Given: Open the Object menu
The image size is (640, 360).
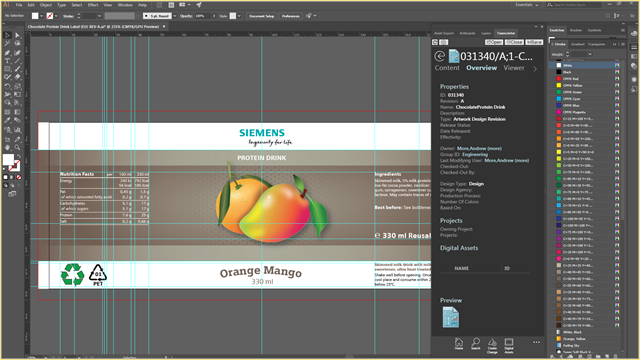Looking at the screenshot, I should click(46, 5).
